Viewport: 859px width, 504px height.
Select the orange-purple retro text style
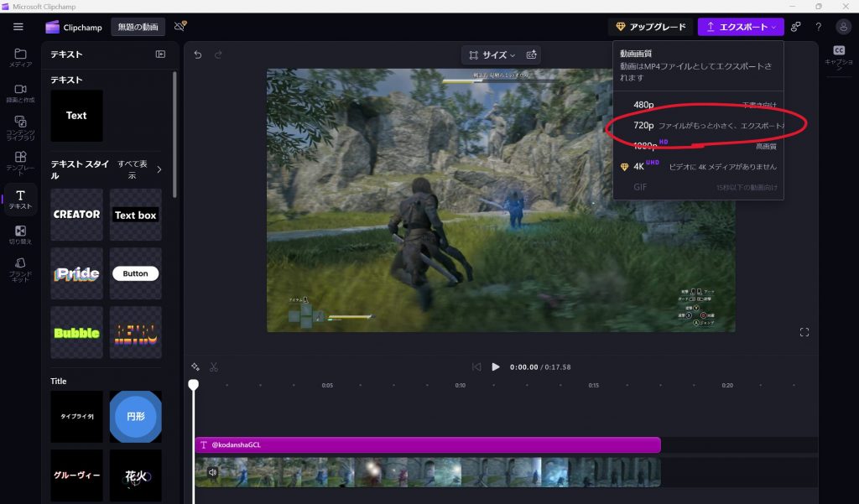pyautogui.click(x=136, y=333)
